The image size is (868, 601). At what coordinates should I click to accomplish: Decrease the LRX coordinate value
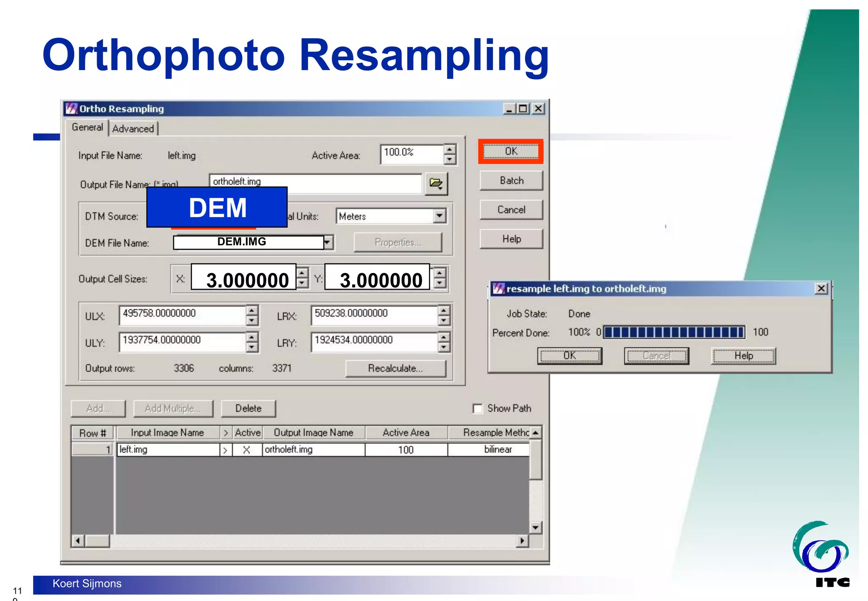click(444, 321)
